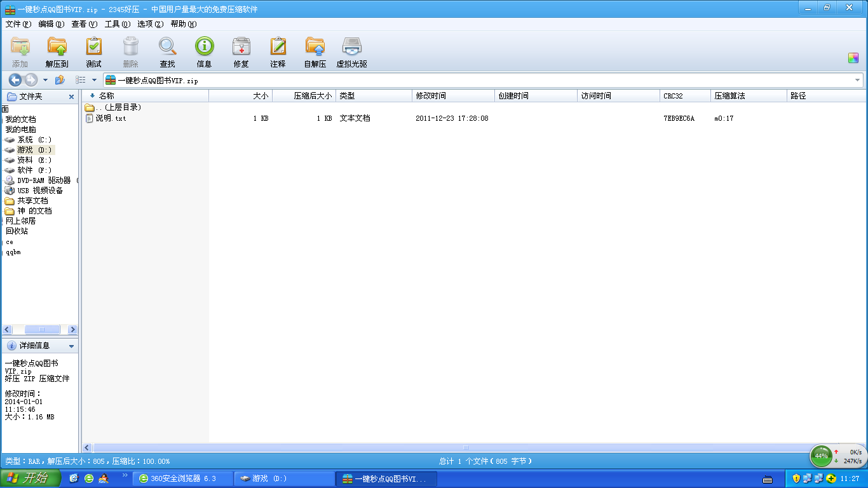Screen dimensions: 868x488
Task: Click the 测试 (Test) toolbar icon
Action: point(93,52)
